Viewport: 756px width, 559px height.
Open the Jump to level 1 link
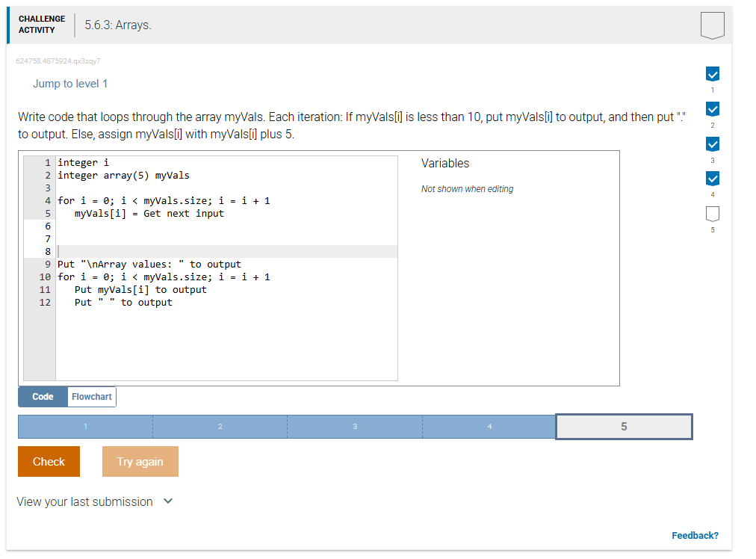[70, 83]
